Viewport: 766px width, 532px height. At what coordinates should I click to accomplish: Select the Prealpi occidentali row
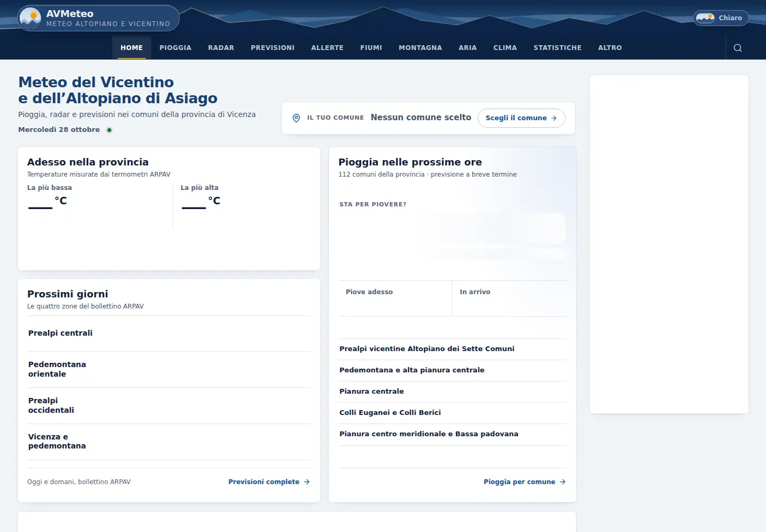click(169, 406)
